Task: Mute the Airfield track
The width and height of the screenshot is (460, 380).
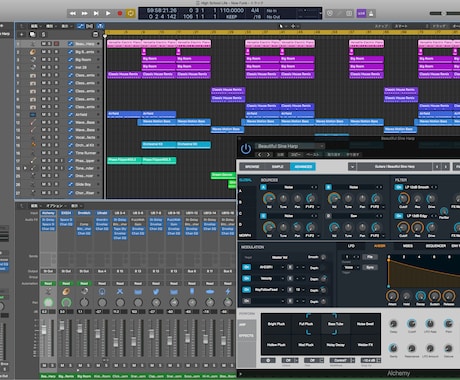Action: click(44, 115)
